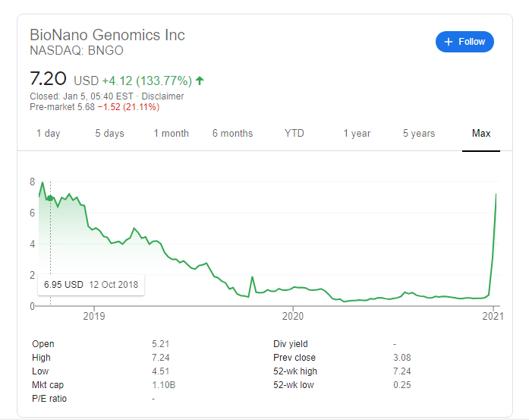Click the Mkt cap value 1.10B

[164, 384]
